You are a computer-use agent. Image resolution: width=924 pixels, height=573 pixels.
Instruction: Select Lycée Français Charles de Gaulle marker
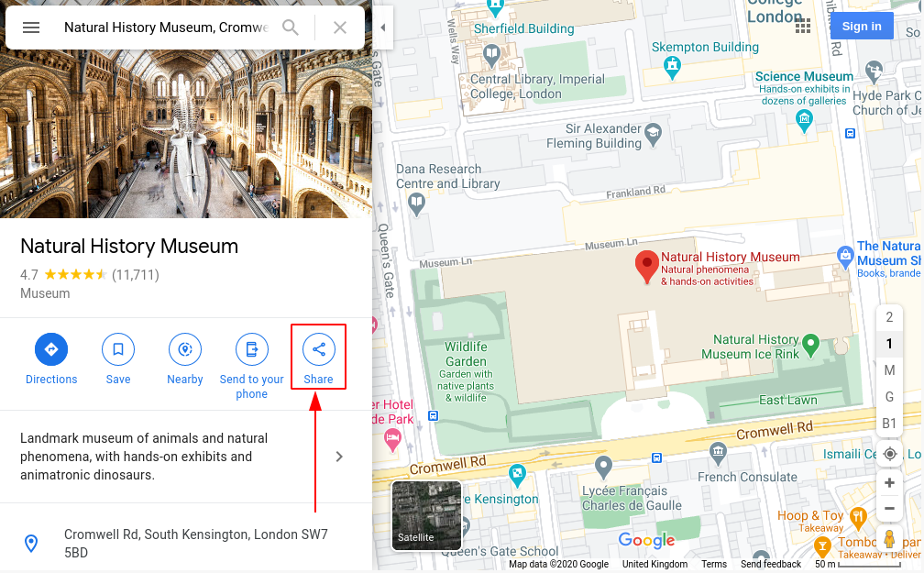[x=603, y=468]
